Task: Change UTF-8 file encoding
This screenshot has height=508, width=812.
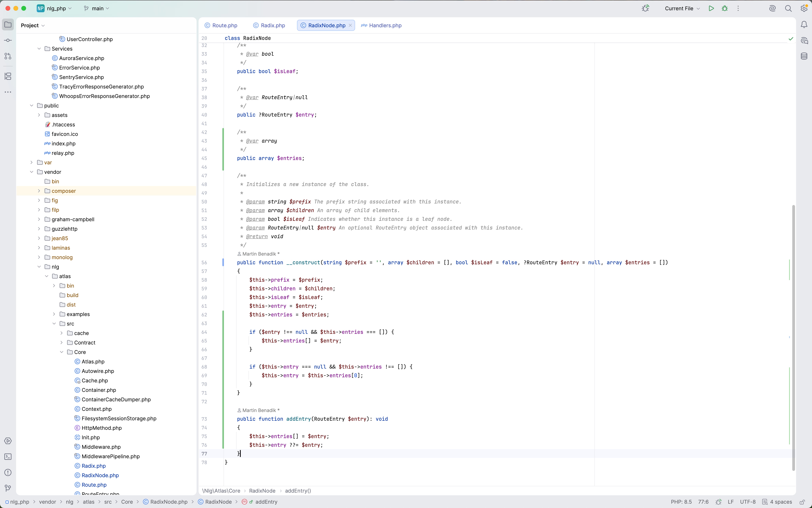Action: 747,502
